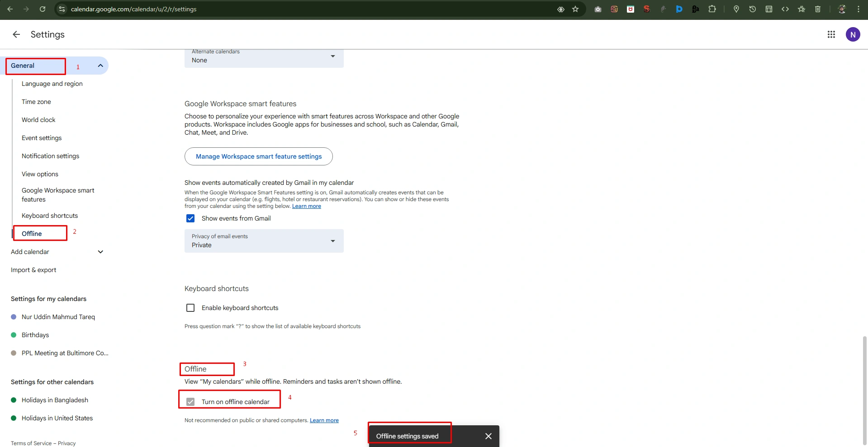Select Time zone in sidebar
The width and height of the screenshot is (868, 447).
(x=36, y=102)
